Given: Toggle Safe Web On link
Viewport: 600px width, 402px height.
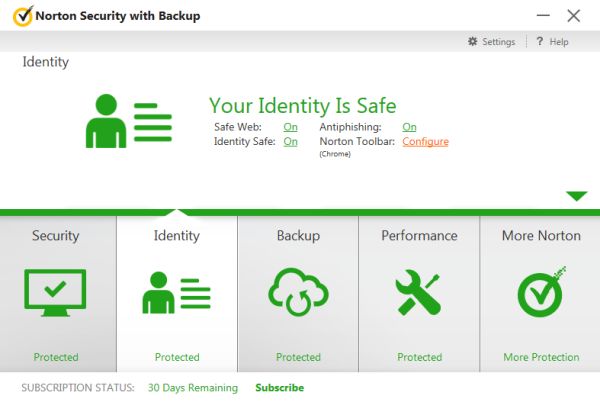Looking at the screenshot, I should [x=290, y=127].
